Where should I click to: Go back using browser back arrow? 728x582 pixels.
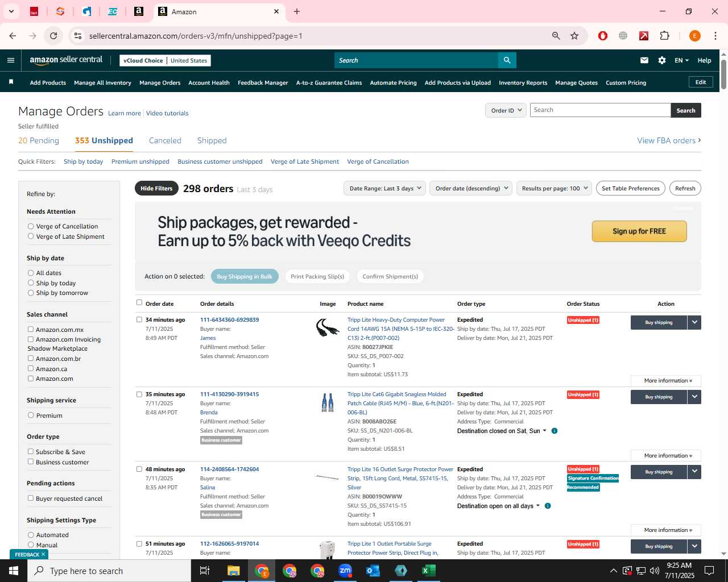coord(13,36)
